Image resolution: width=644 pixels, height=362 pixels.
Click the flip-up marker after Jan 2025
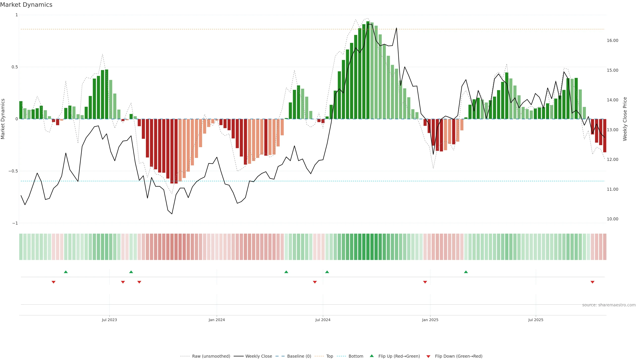coord(466,272)
